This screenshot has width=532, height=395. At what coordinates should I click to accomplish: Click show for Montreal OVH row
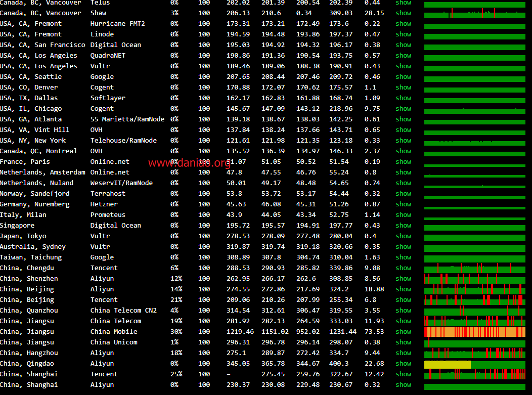403,151
